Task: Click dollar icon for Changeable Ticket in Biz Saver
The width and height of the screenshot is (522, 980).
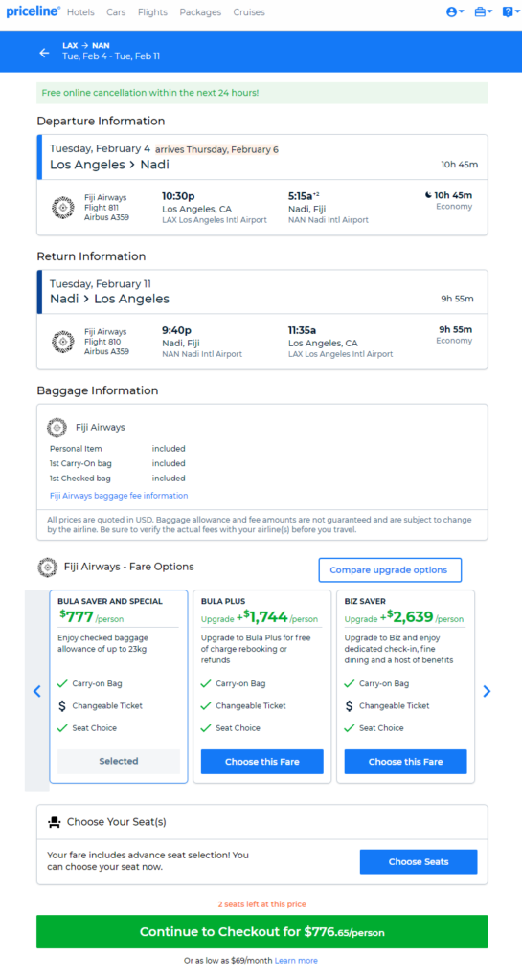Action: (349, 706)
